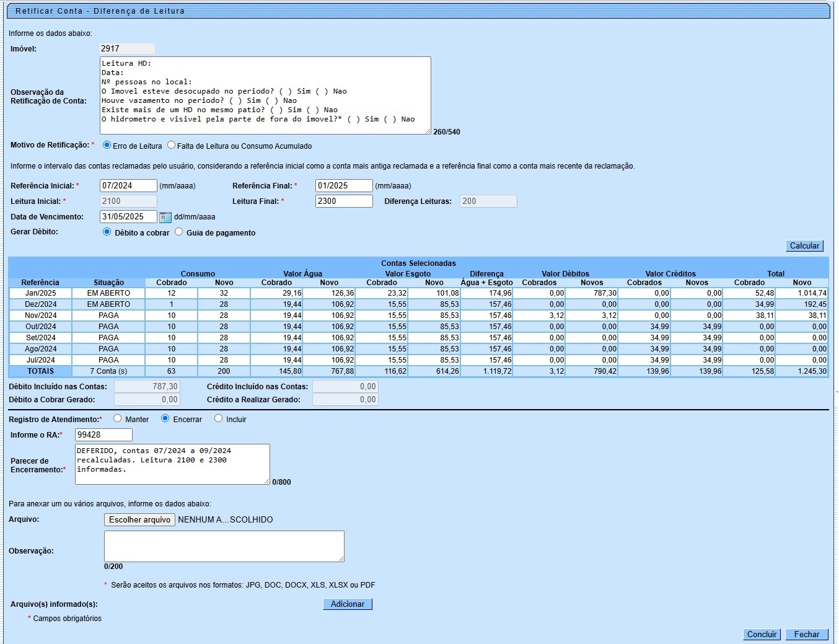Screen dimensions: 839x644
Task: Click the Informe o RA field
Action: pyautogui.click(x=103, y=435)
